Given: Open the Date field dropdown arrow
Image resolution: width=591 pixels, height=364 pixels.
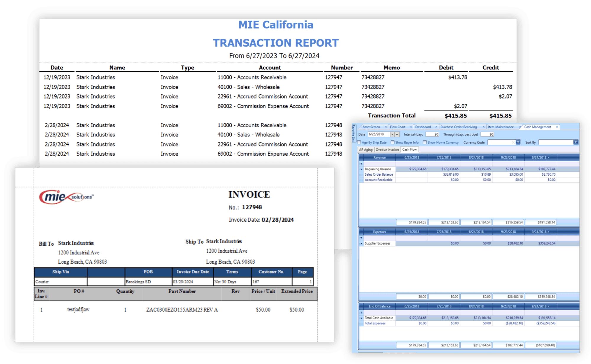Looking at the screenshot, I should 397,134.
